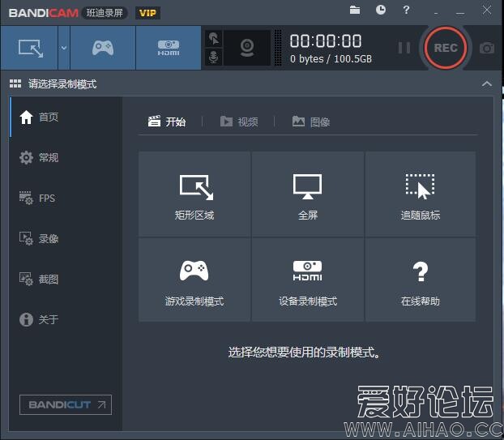
Task: Click the 班迪录屏 label
Action: point(105,13)
